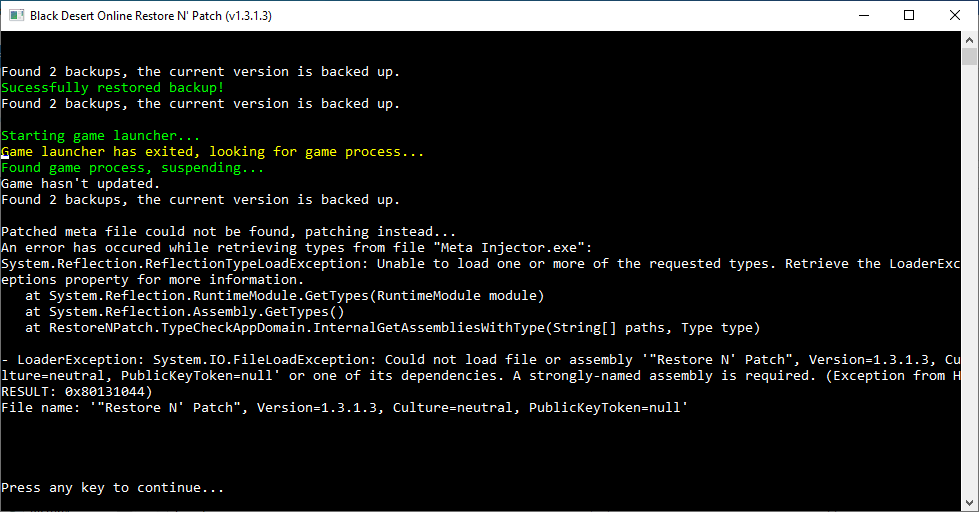Click the window title text
Screen dimensions: 979x512
coord(151,16)
